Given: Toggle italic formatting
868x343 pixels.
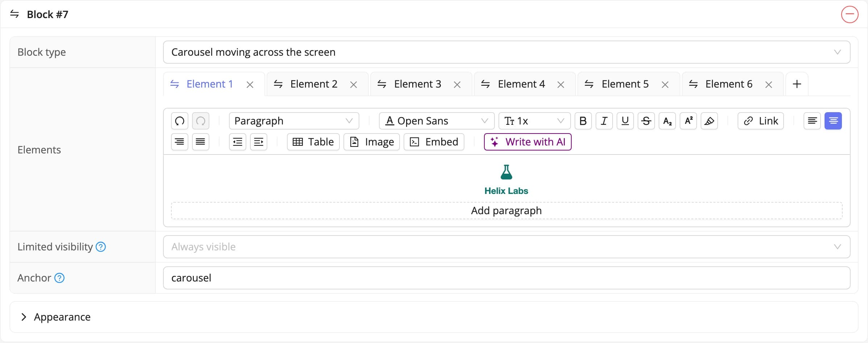Looking at the screenshot, I should [604, 121].
